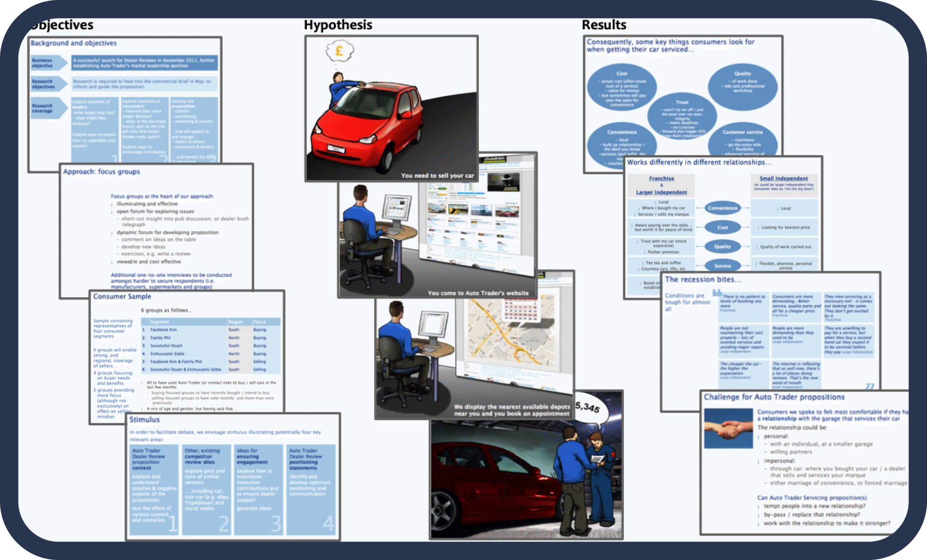Click 'Focus groups at the heart of our approach' text
Screen dimensions: 927x560
click(x=162, y=196)
